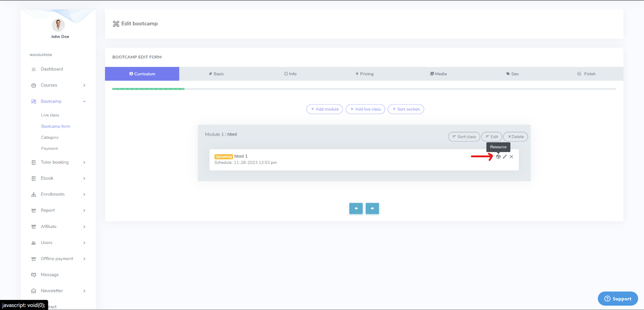Viewport: 644px width, 310px height.
Task: Go to the Finish tab
Action: 586,74
